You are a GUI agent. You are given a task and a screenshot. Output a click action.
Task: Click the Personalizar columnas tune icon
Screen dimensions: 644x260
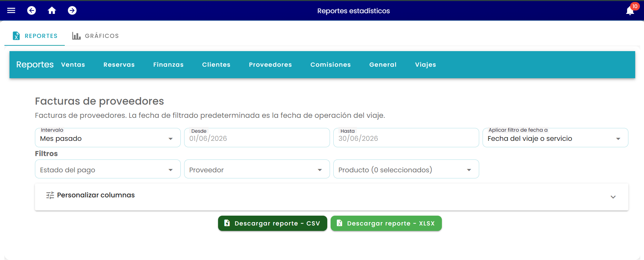50,195
